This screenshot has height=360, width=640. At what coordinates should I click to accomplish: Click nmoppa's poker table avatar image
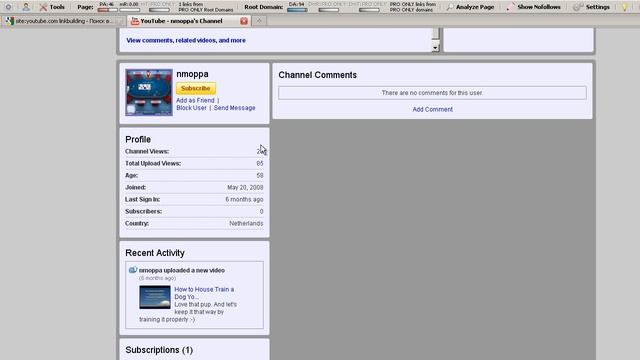point(149,92)
